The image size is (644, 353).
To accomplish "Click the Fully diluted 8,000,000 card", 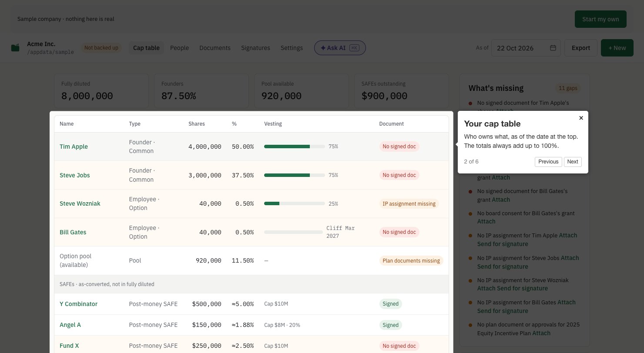I will click(x=101, y=91).
